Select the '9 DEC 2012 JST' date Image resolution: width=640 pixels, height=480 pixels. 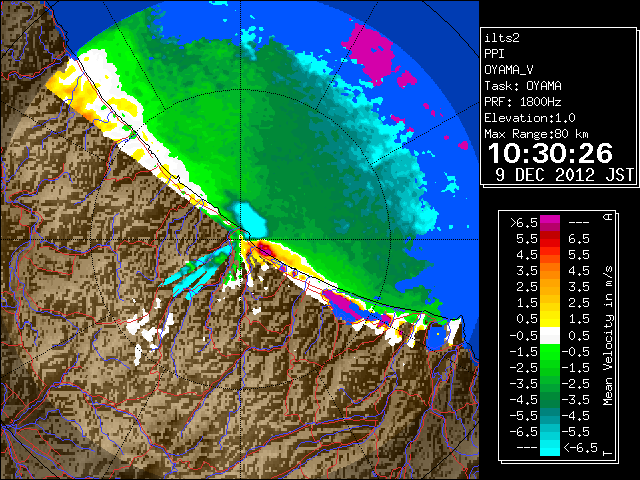pos(564,175)
